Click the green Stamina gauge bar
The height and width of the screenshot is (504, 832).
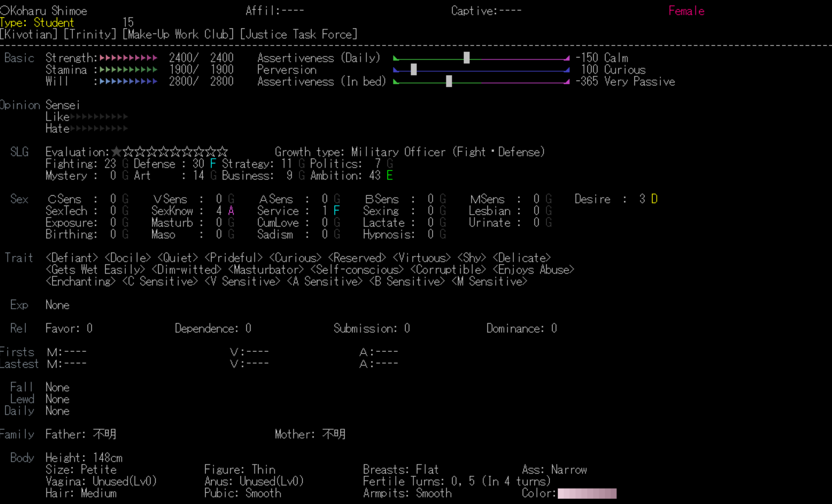click(128, 70)
